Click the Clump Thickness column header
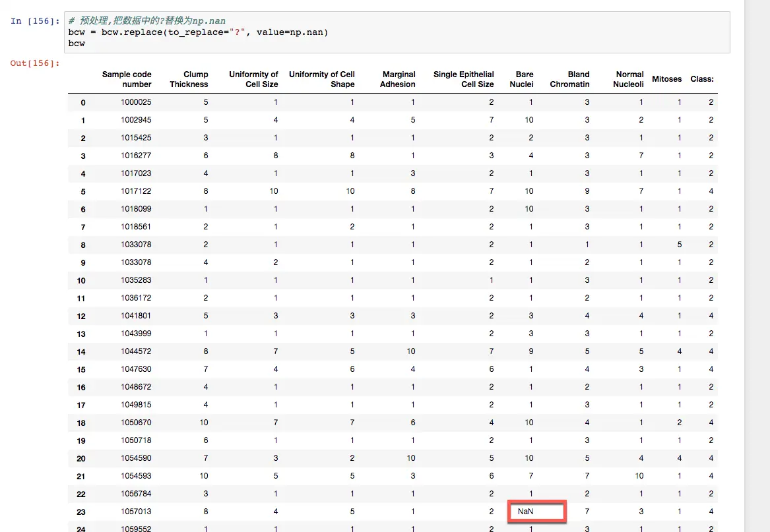Viewport: 770px width, 532px height. click(189, 79)
